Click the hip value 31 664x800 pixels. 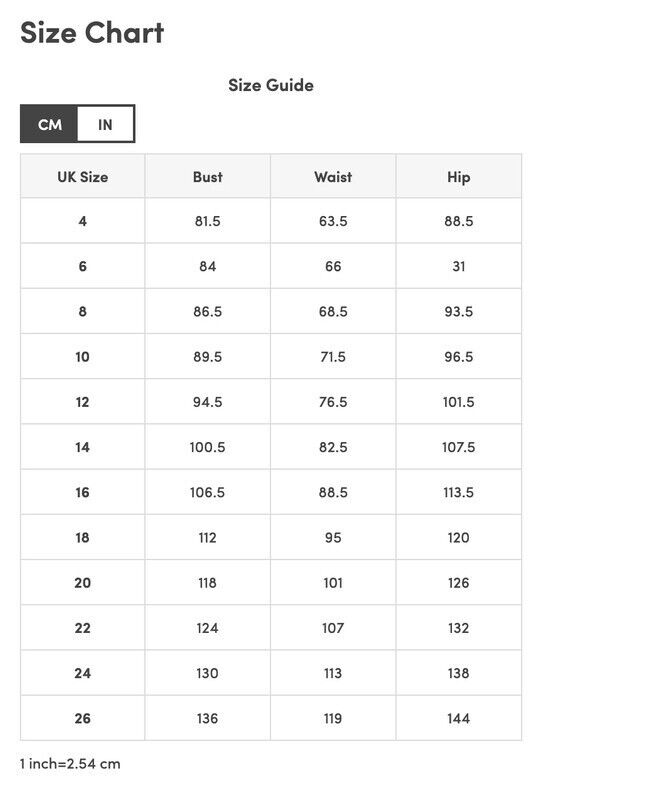coord(458,266)
